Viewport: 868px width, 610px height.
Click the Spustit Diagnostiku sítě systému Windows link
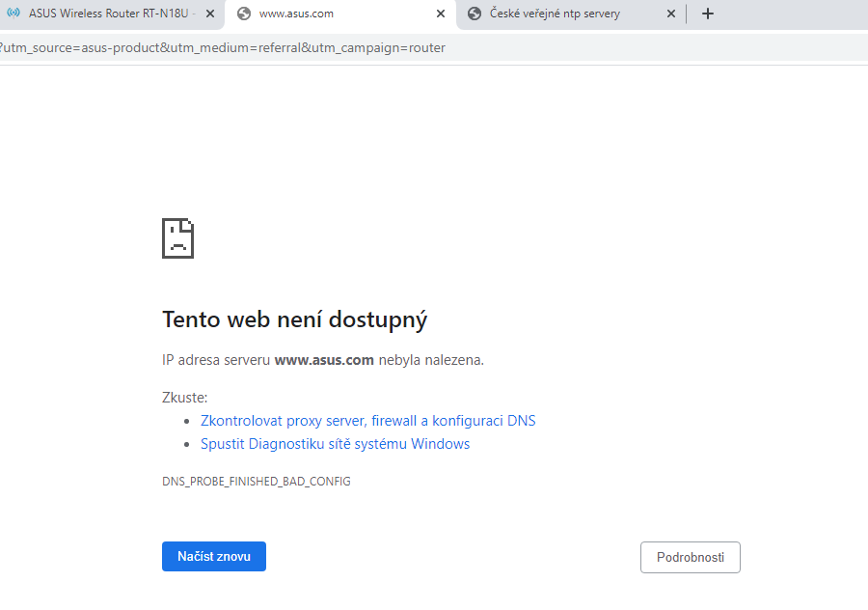coord(335,444)
